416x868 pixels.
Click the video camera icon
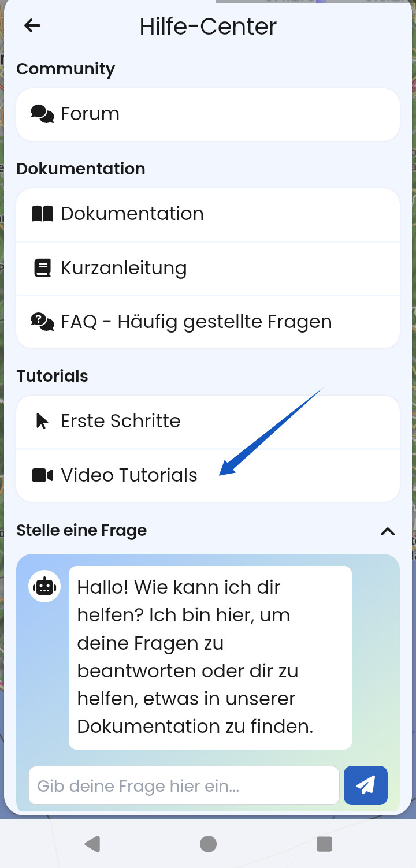(x=42, y=475)
